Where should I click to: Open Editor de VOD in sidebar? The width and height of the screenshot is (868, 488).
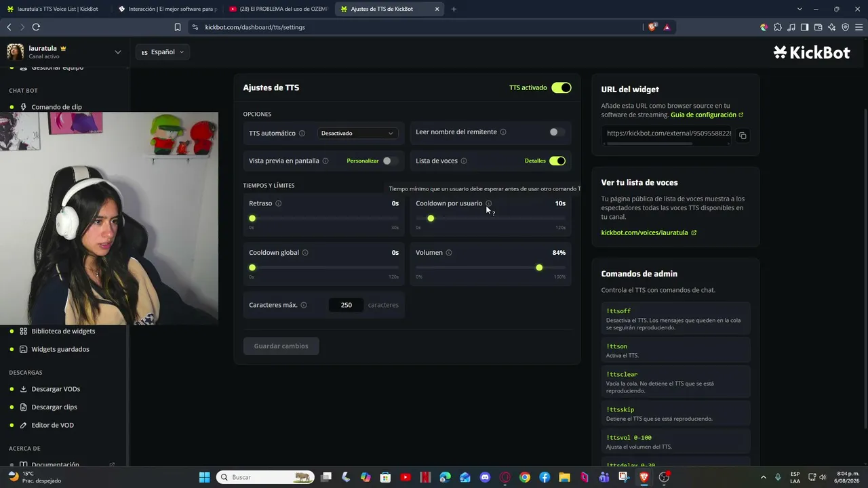tap(52, 425)
